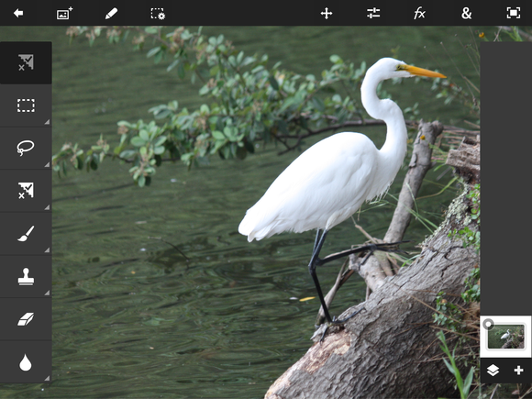Select the Clone Stamp tool
Screen dimensions: 532x399
coord(26,276)
